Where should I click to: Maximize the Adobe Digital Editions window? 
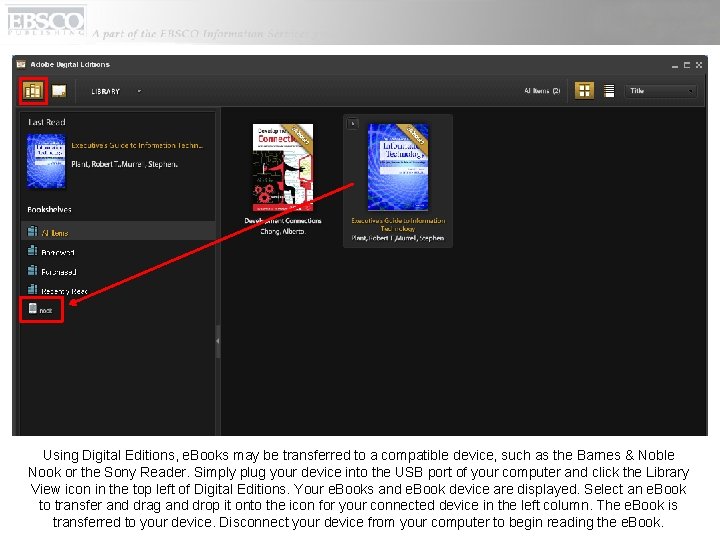pyautogui.click(x=687, y=65)
